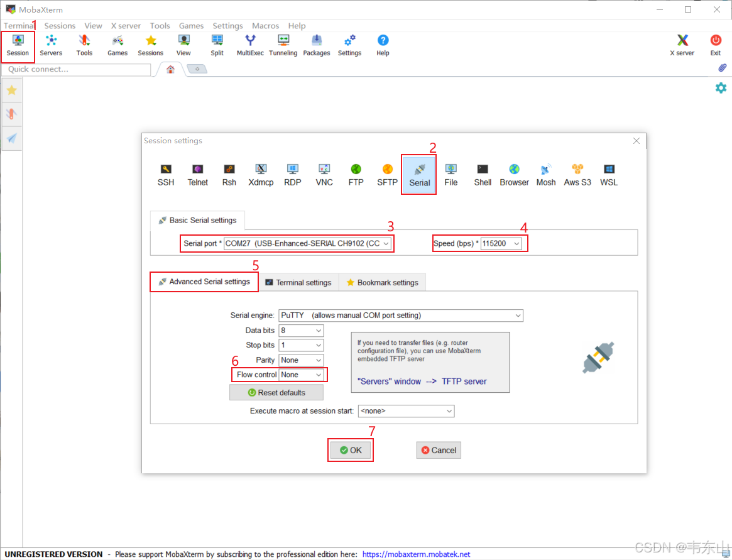Viewport: 732px width, 560px height.
Task: Choose the Mosh session type
Action: pos(546,175)
